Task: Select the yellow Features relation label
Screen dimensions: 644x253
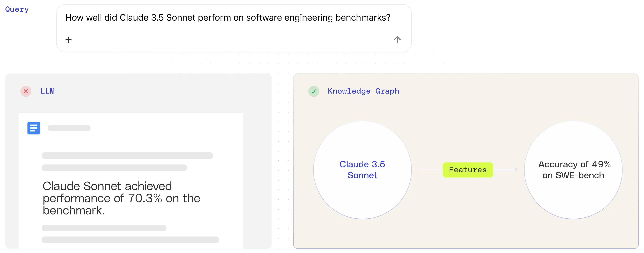Action: 468,170
